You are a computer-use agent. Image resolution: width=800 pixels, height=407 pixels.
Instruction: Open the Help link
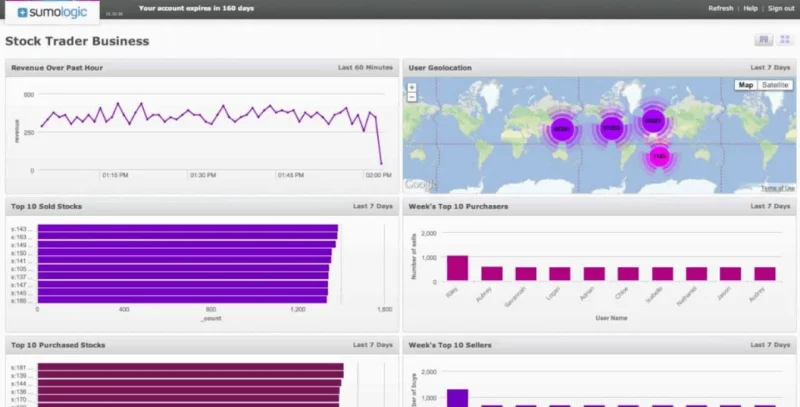(x=751, y=8)
